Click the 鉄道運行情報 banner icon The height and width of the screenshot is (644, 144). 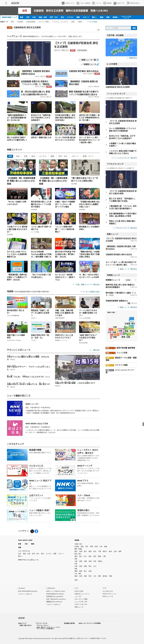17,455
